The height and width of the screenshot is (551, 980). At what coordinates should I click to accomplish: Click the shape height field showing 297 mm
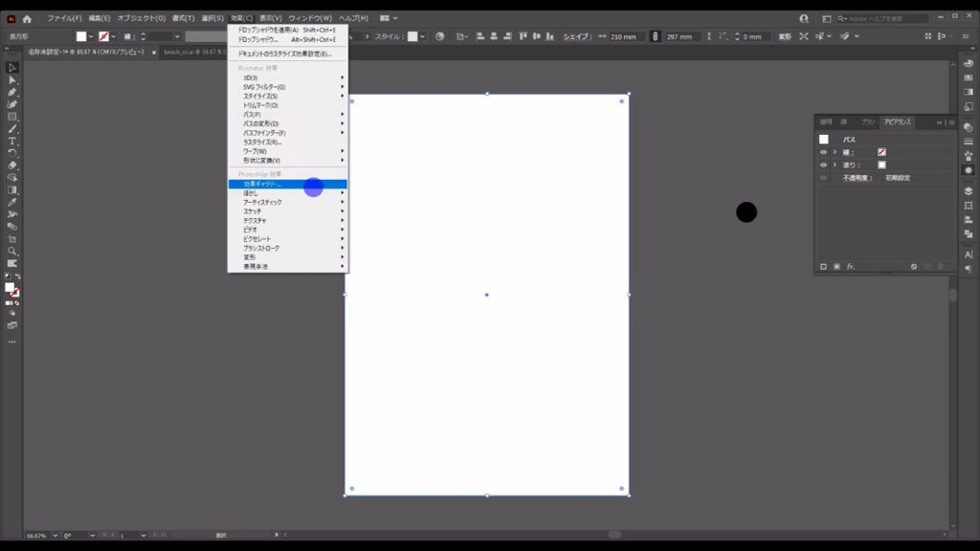(682, 37)
